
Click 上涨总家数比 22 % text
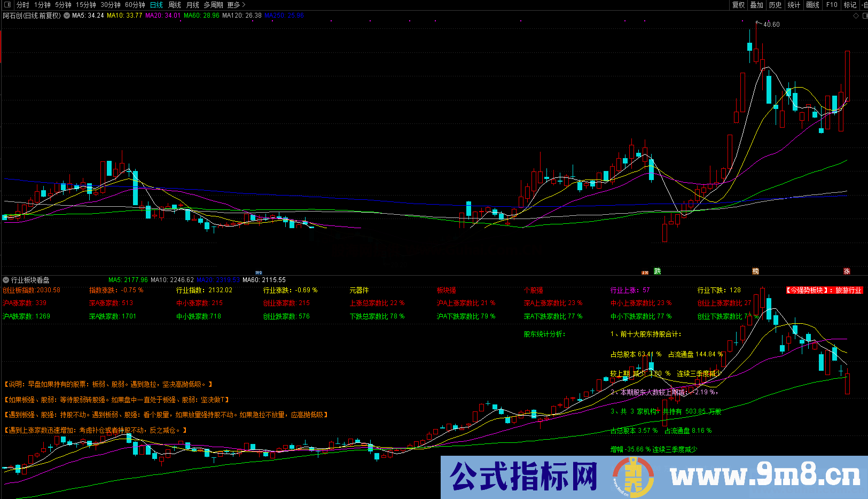pos(377,303)
